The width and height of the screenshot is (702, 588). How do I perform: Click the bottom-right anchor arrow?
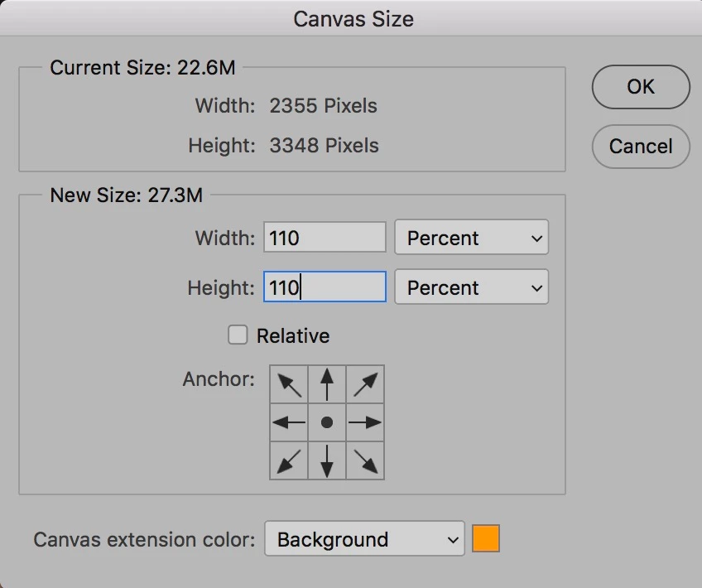tap(365, 460)
